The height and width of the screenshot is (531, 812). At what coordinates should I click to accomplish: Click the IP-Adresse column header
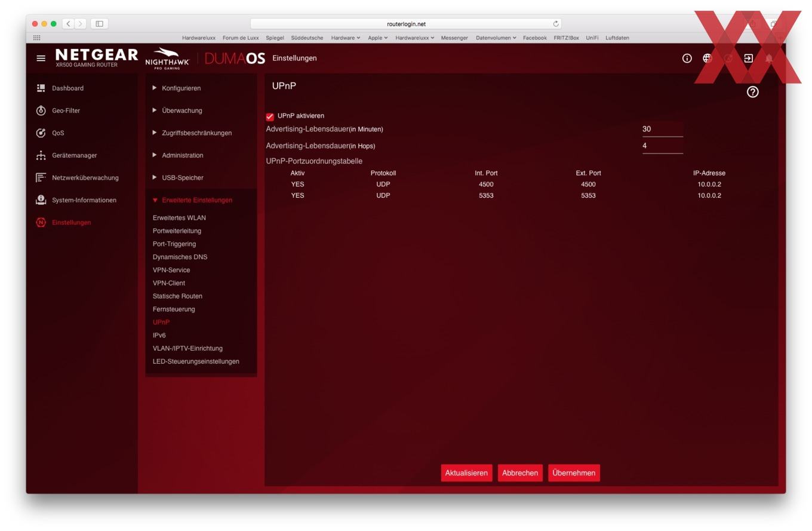coord(709,173)
